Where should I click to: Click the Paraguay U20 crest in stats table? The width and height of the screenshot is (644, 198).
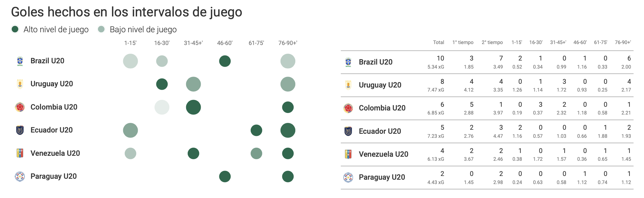pyautogui.click(x=348, y=178)
